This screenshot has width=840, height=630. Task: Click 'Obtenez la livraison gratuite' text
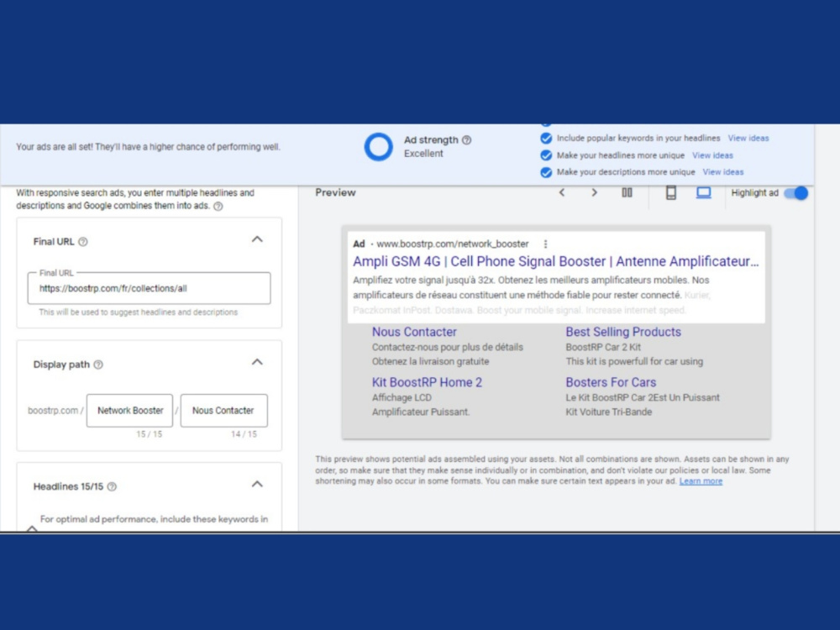pos(430,361)
